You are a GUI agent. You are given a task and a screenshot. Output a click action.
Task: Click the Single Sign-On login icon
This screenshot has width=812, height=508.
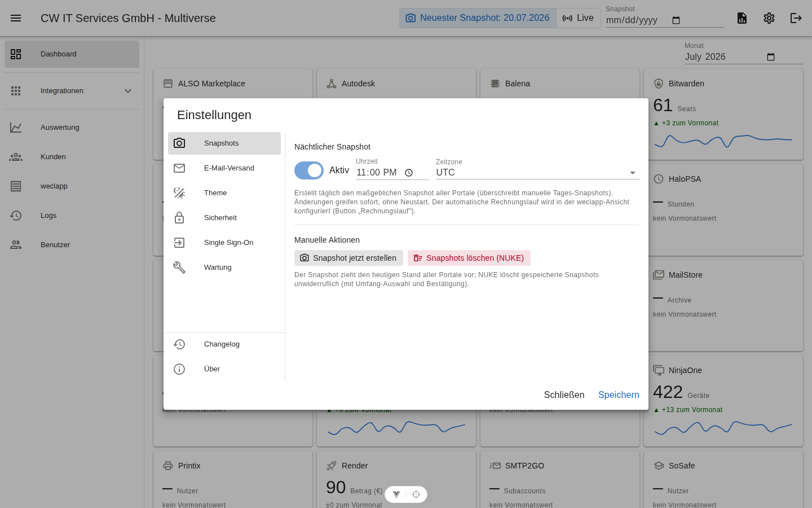pyautogui.click(x=179, y=243)
